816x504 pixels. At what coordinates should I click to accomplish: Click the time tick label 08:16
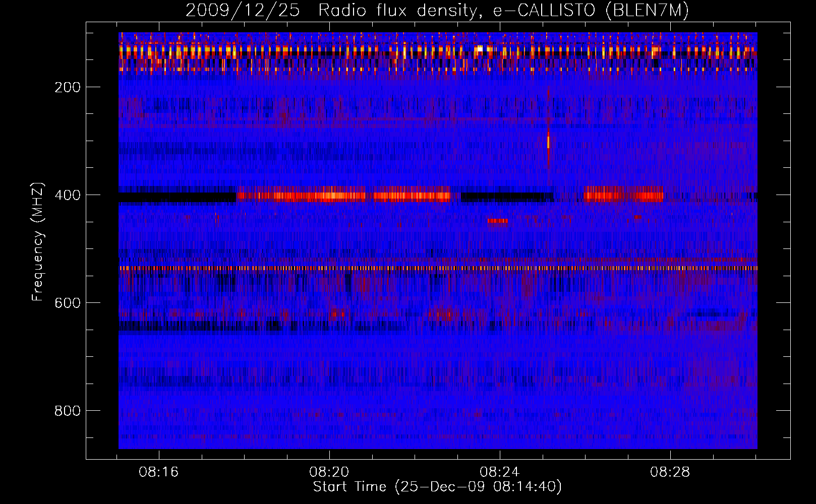click(x=159, y=472)
